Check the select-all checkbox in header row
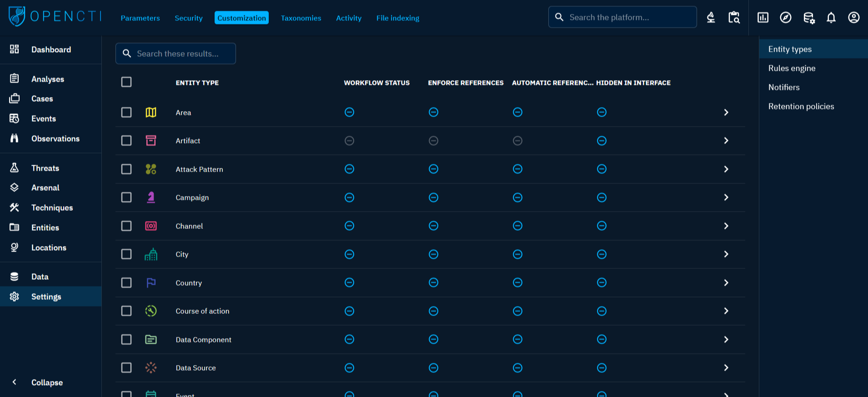 126,82
